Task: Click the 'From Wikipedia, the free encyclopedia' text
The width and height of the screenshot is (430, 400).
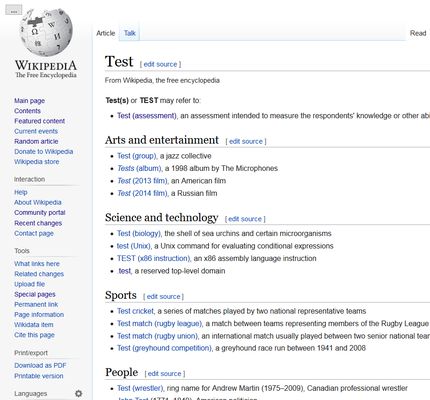Action: (x=162, y=80)
